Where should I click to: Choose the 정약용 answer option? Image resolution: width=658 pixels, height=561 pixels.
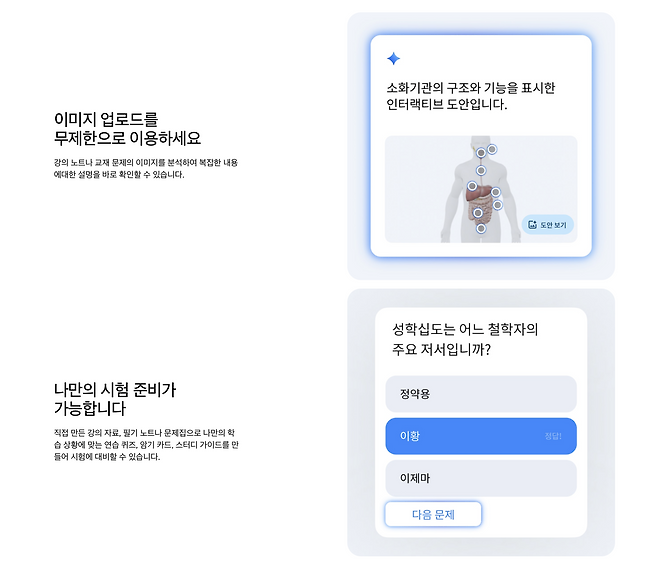(x=481, y=394)
